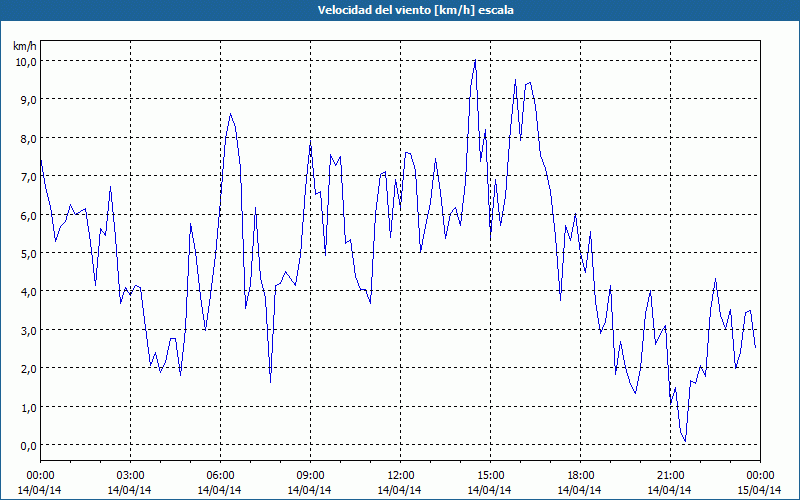The width and height of the screenshot is (800, 500).
Task: Select the '8,0' y-axis tick label
Action: click(29, 138)
